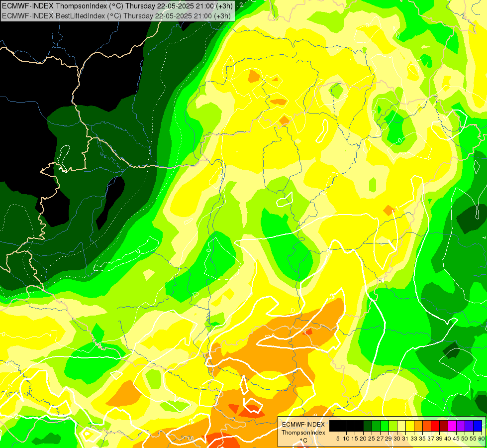Image resolution: width=487 pixels, height=448 pixels.
Task: Select the magenta 40–45 legend swatch
Action: (x=452, y=426)
